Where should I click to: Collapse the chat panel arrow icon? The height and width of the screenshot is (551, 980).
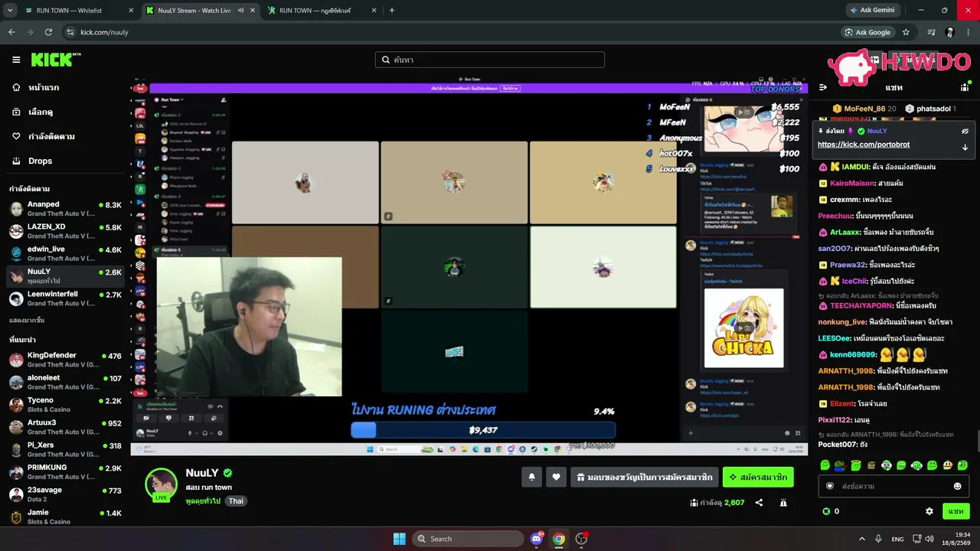pos(823,87)
